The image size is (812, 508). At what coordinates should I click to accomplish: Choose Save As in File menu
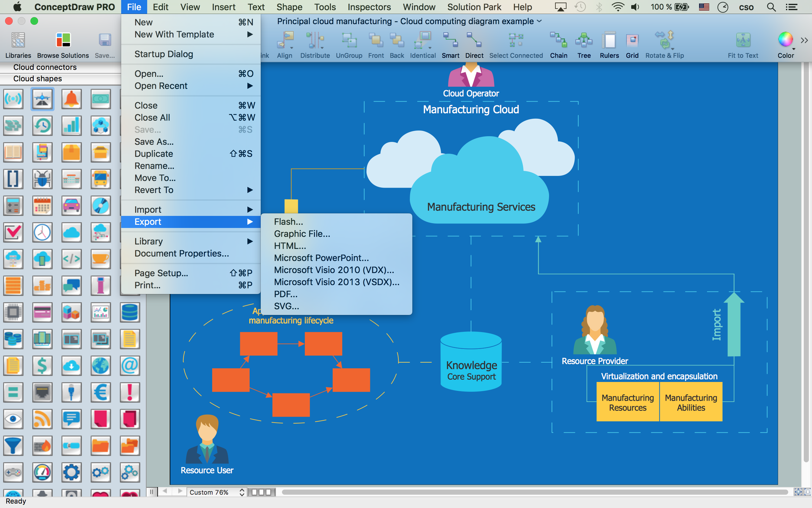(x=191, y=142)
